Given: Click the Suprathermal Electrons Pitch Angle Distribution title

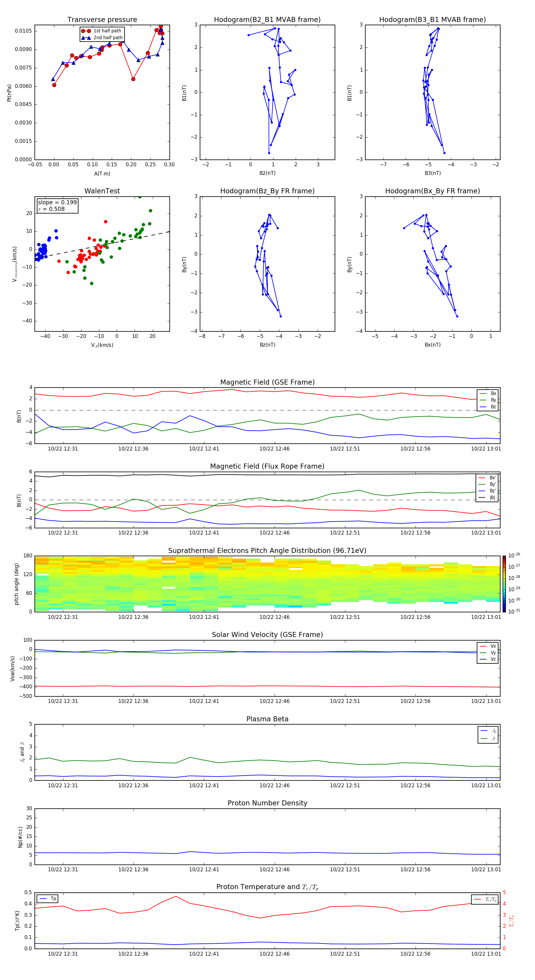Looking at the screenshot, I should [x=267, y=551].
